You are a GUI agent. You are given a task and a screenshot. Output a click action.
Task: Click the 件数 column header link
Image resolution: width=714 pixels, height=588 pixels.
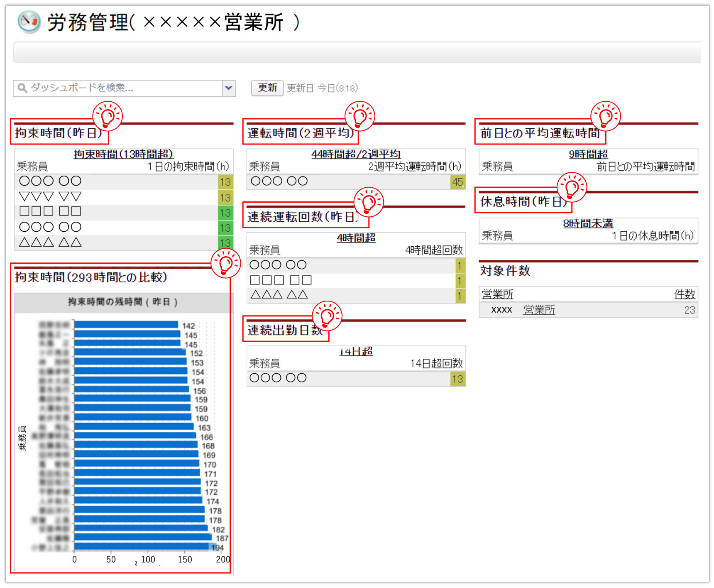tap(685, 294)
